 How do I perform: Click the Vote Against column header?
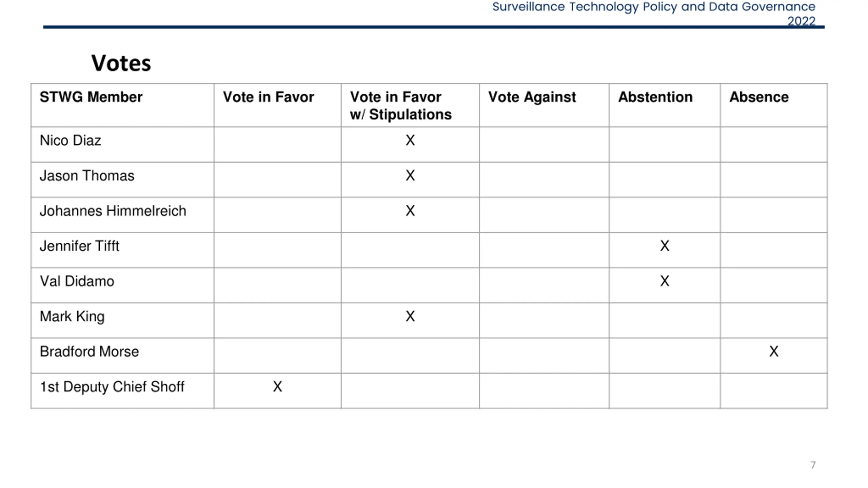pyautogui.click(x=544, y=105)
